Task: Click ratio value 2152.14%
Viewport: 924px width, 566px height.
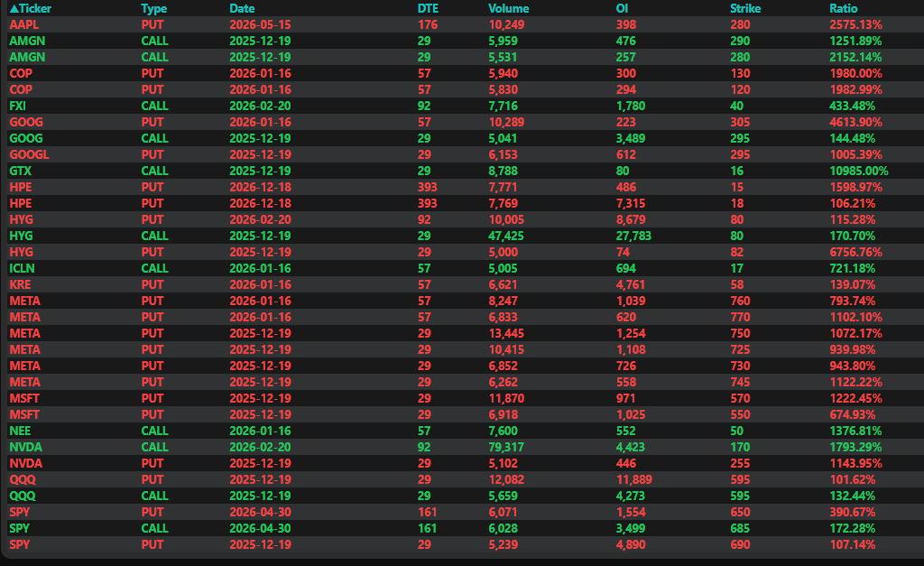Action: point(855,57)
